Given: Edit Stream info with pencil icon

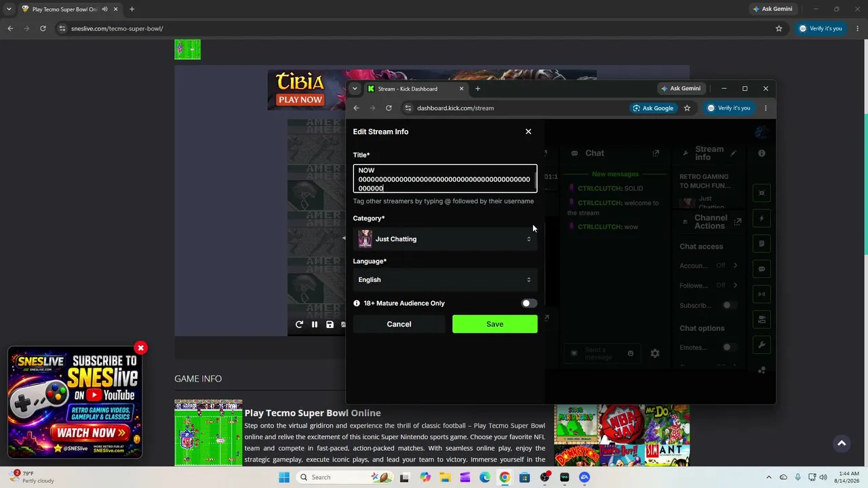Looking at the screenshot, I should pyautogui.click(x=733, y=153).
